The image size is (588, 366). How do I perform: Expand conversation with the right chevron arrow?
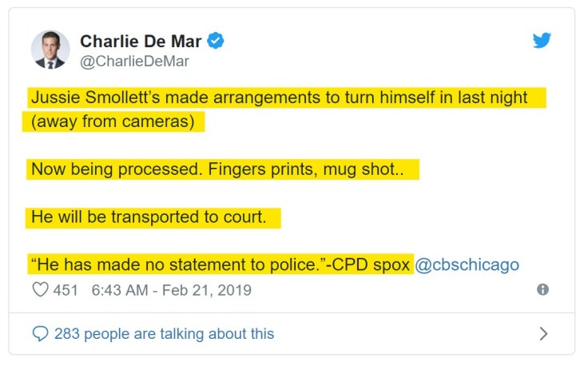[x=543, y=333]
